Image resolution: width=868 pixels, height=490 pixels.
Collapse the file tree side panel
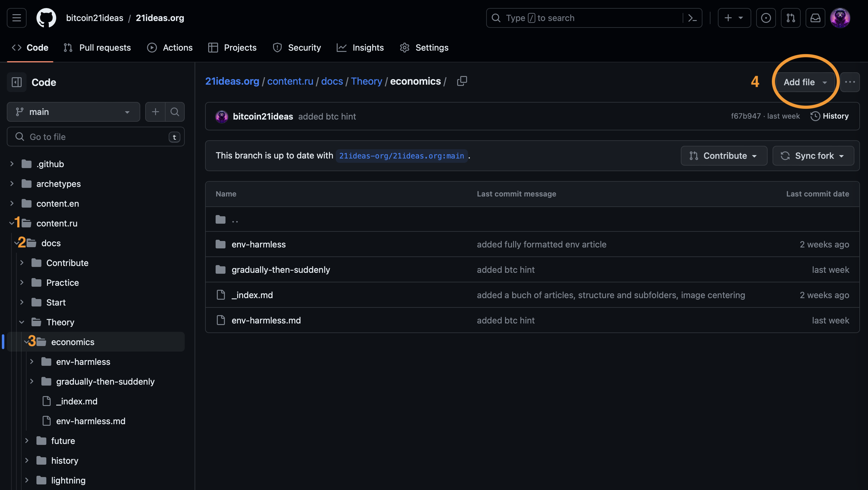click(16, 82)
